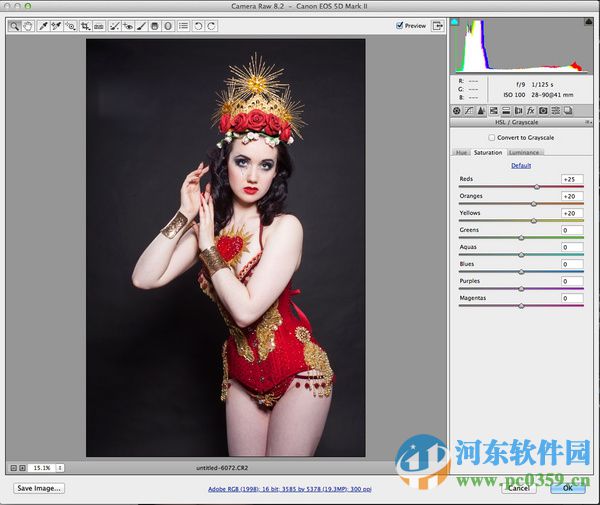The image size is (600, 505).
Task: Click the Default link
Action: [x=521, y=165]
